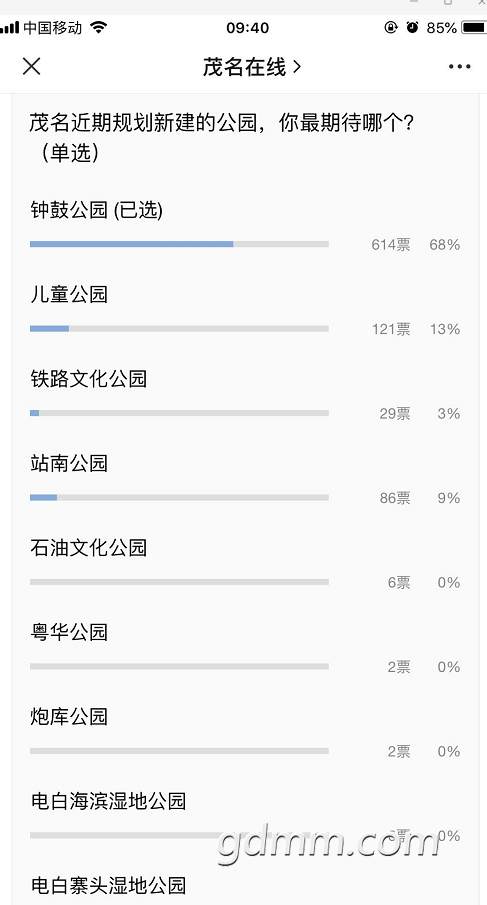Tap the Wi-Fi status icon

click(x=99, y=27)
